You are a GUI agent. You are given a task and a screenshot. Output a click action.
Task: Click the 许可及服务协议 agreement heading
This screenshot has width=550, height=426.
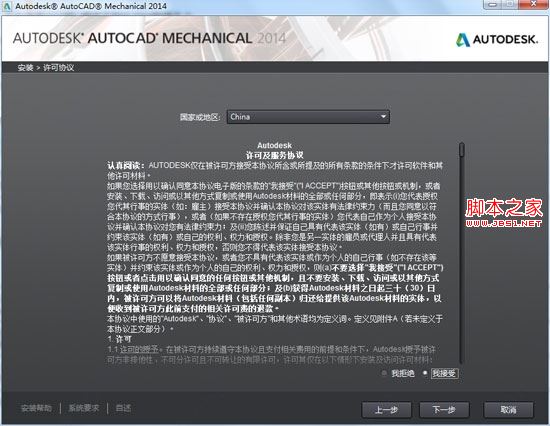tap(274, 155)
